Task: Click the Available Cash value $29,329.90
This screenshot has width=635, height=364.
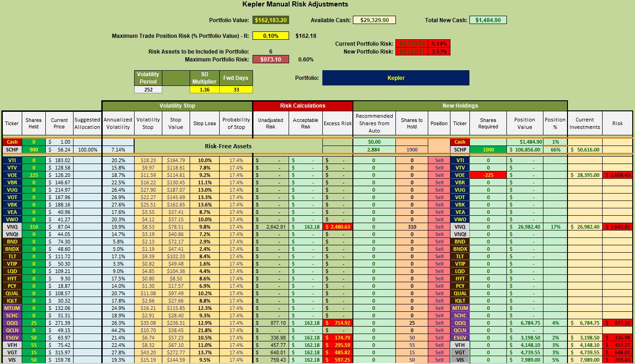Action: pos(374,20)
